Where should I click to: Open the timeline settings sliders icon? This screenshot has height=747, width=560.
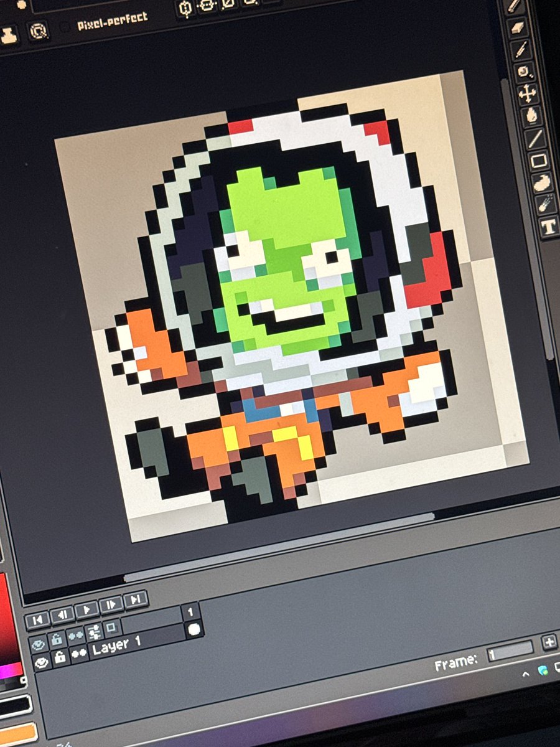tap(94, 631)
